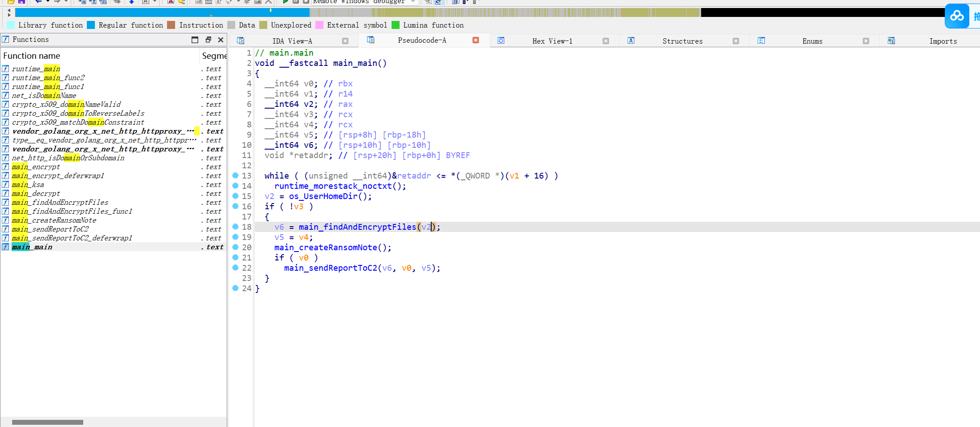This screenshot has height=427, width=980.
Task: Pause the process using the pause icon
Action: [x=296, y=2]
